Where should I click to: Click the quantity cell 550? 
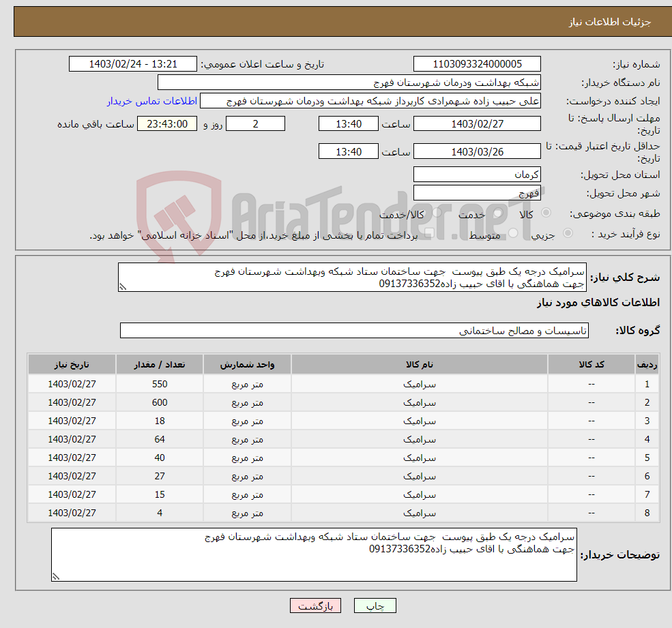[x=160, y=384]
